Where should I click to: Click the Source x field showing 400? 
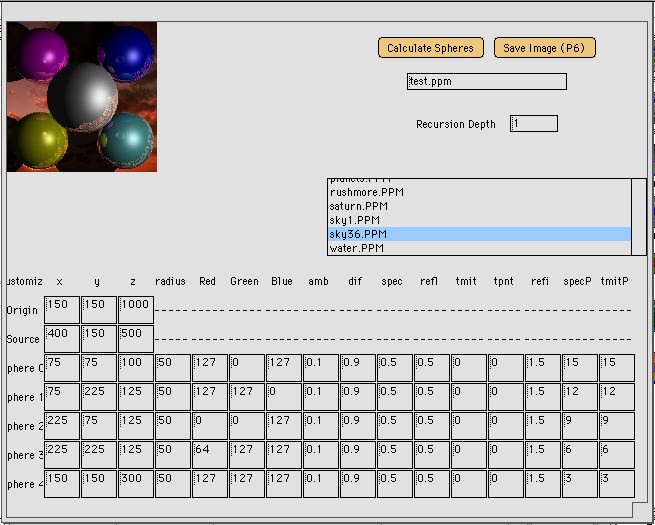(x=62, y=339)
